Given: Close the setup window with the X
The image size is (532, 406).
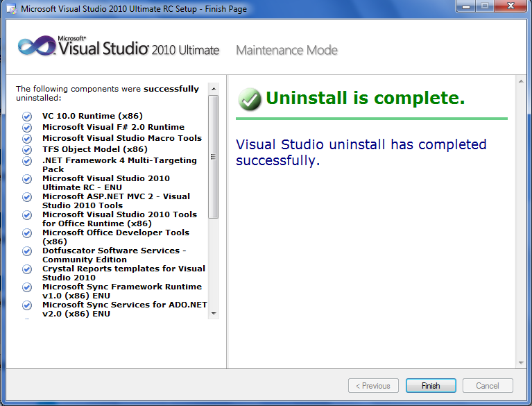Looking at the screenshot, I should pos(511,6).
